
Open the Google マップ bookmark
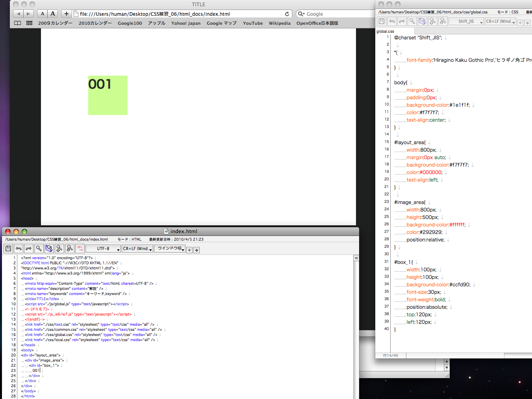coord(222,23)
